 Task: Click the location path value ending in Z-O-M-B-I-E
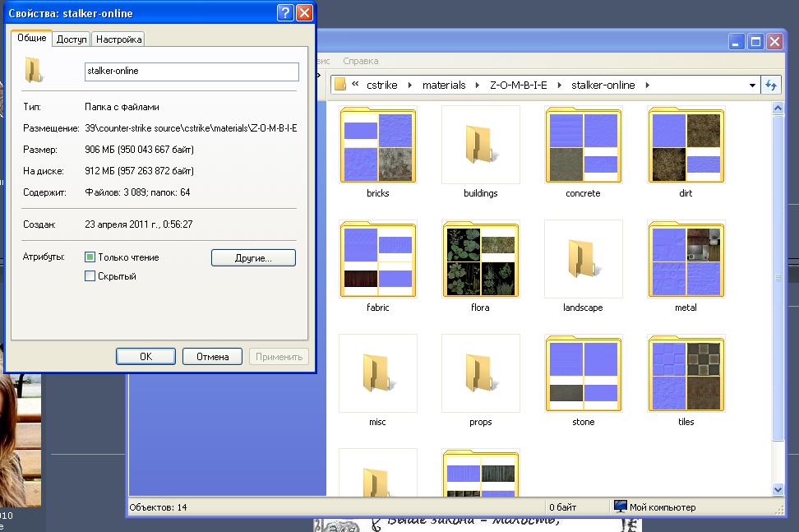(191, 128)
